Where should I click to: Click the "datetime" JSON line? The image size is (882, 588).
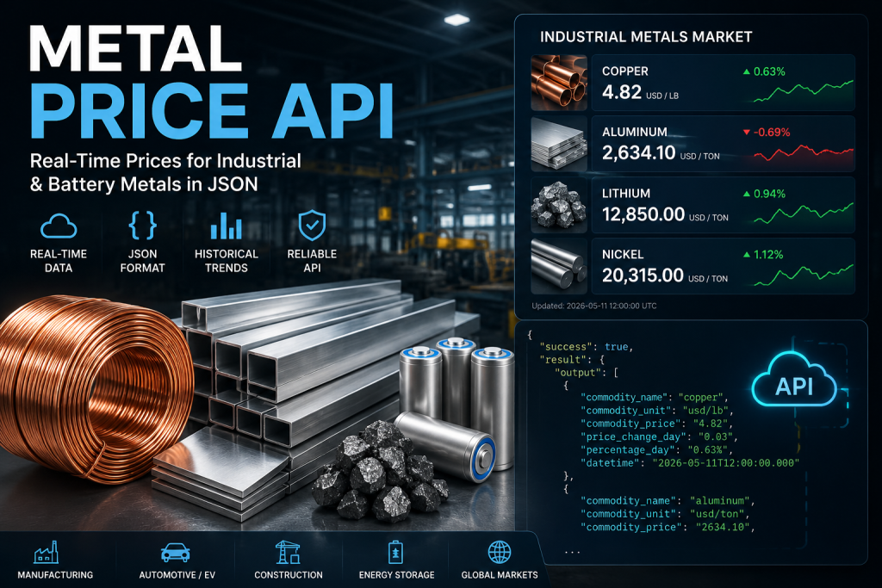tap(690, 462)
